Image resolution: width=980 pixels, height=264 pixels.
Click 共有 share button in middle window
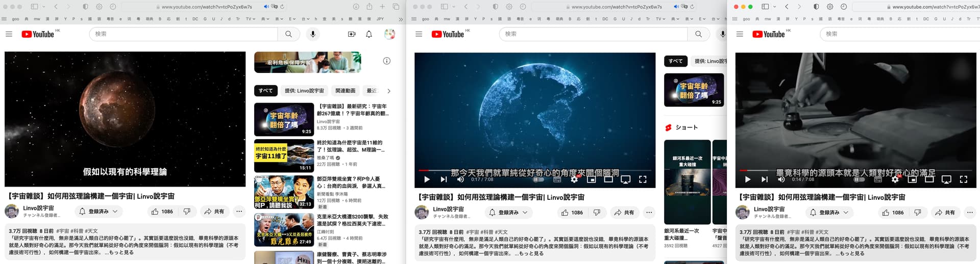click(624, 213)
